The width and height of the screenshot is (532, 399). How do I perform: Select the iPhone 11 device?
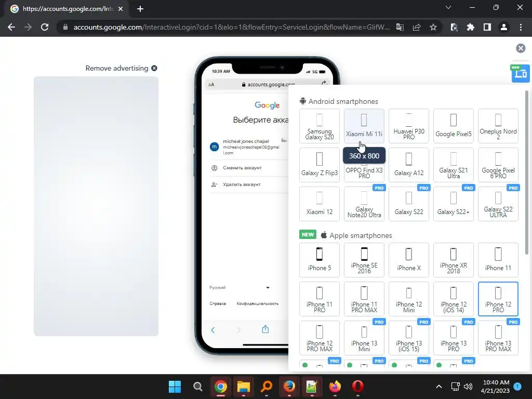[498, 260]
